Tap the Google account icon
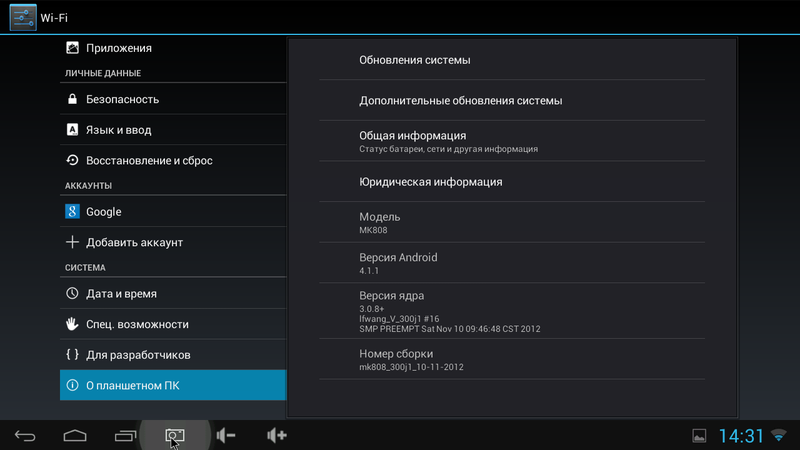Image resolution: width=800 pixels, height=450 pixels. [72, 211]
